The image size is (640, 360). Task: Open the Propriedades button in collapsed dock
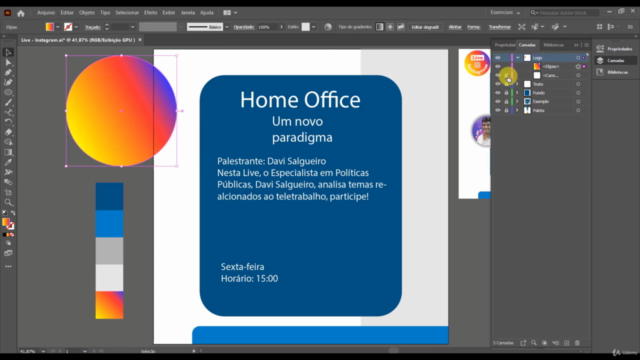tap(615, 49)
